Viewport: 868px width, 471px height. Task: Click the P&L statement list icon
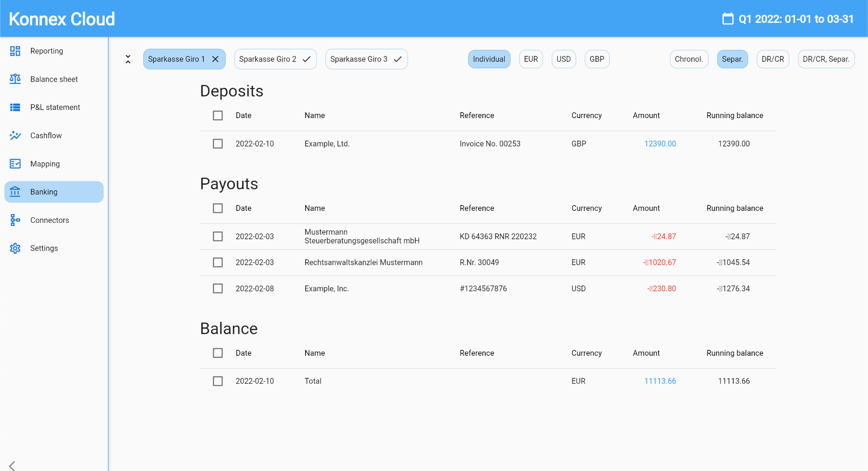point(15,108)
